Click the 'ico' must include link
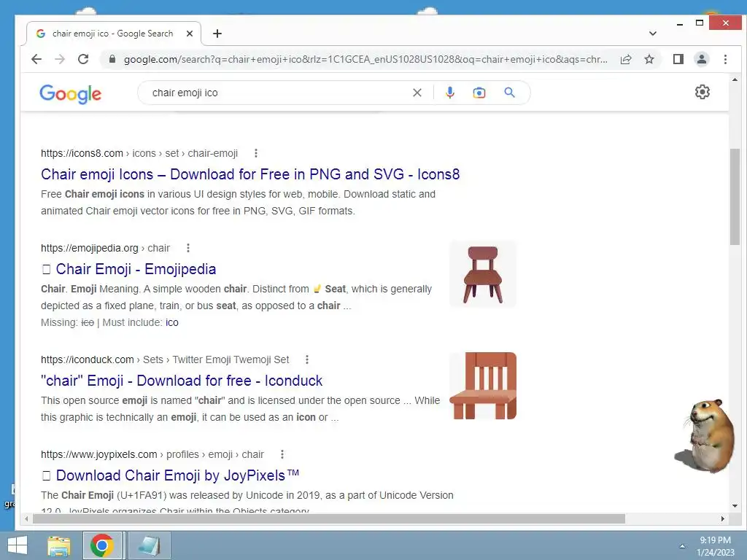Image resolution: width=747 pixels, height=560 pixels. click(172, 322)
